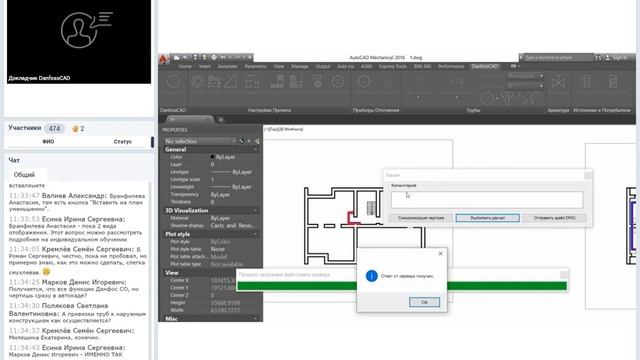This screenshot has width=640, height=360.
Task: Select the Express Tools ribbon tab
Action: 393,66
